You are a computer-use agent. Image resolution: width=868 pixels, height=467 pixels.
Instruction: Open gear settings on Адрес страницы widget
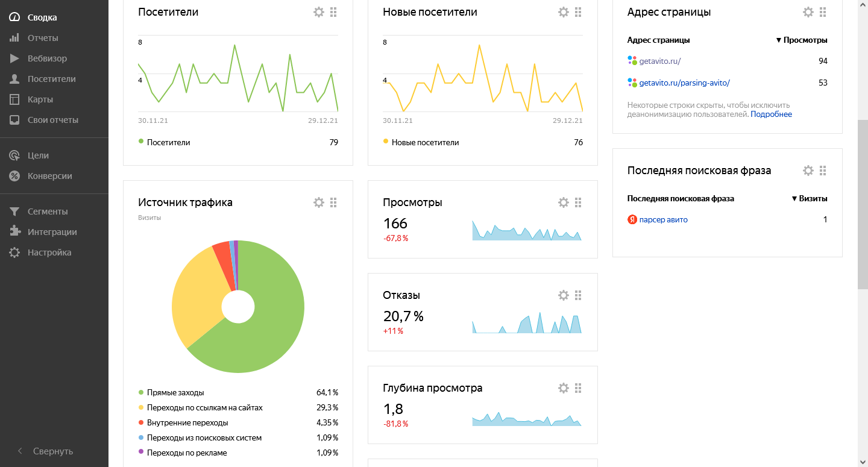(x=808, y=12)
